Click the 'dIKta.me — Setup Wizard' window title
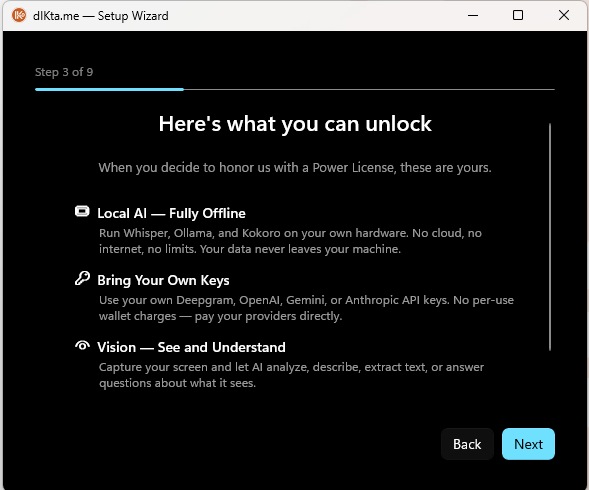Viewport: 589px width, 490px height. click(101, 16)
